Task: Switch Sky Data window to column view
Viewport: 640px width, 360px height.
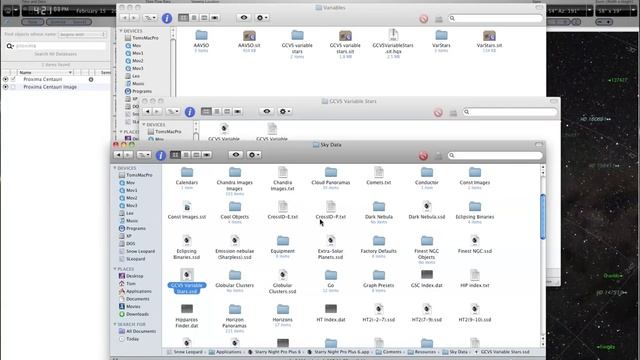Action: pos(196,155)
